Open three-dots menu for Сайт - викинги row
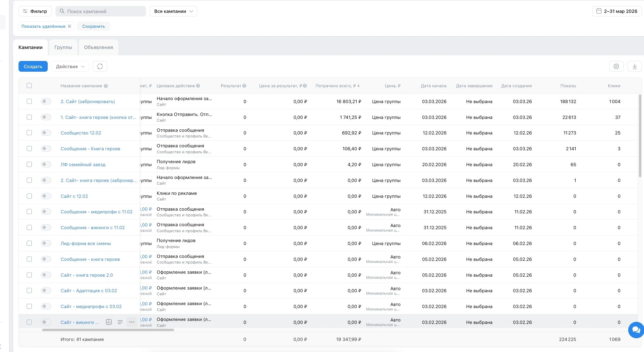 pos(132,322)
